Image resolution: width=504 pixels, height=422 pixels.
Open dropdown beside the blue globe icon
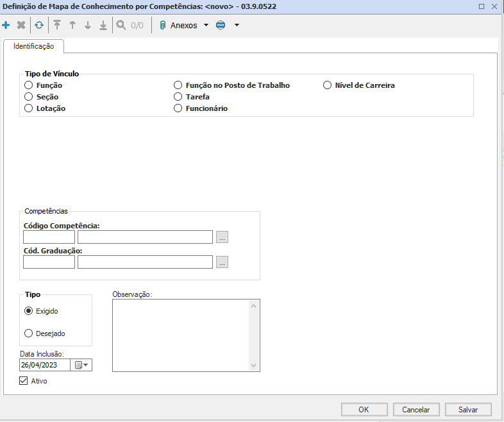pos(237,26)
